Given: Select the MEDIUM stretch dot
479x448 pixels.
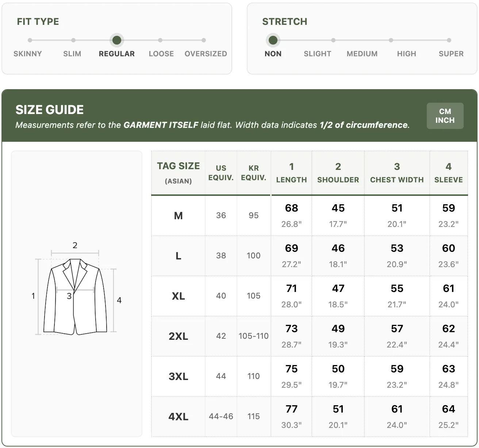Looking at the screenshot, I should pyautogui.click(x=391, y=40).
